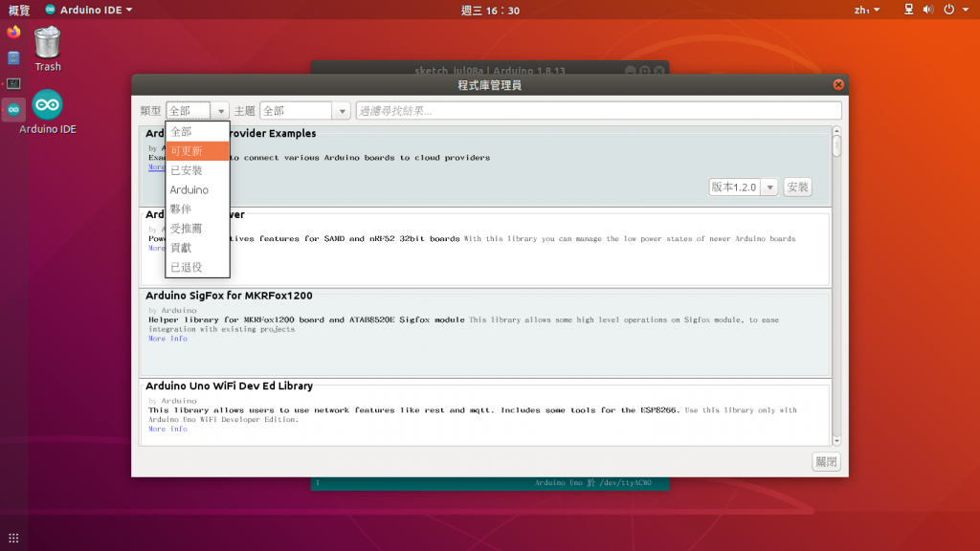Viewport: 980px width, 551px height.
Task: Choose 受推薦 in the type list
Action: [197, 229]
